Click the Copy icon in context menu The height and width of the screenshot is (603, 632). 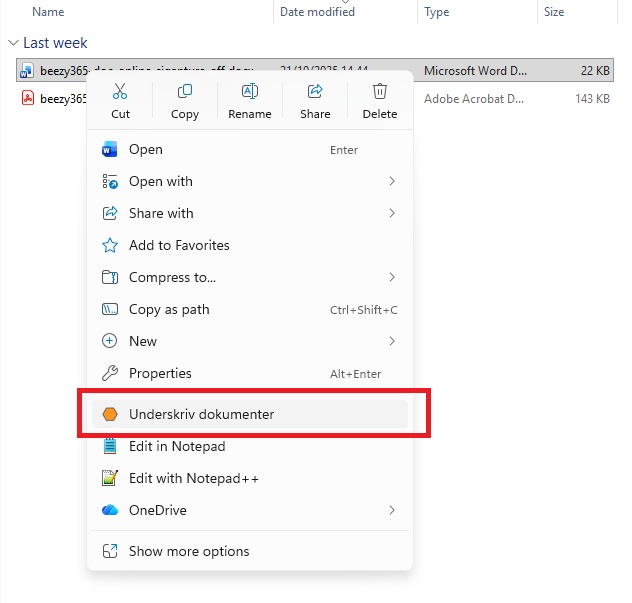pyautogui.click(x=185, y=92)
